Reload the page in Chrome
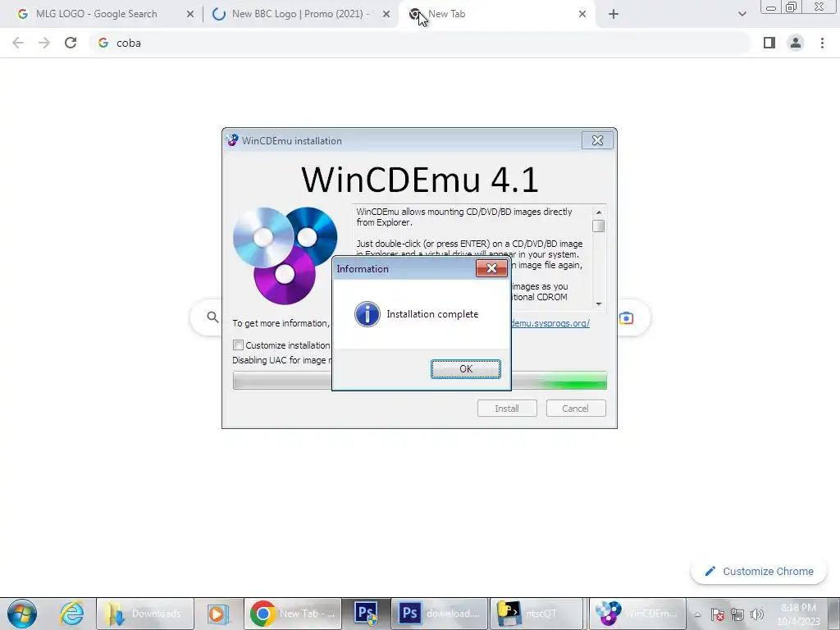 pos(71,43)
